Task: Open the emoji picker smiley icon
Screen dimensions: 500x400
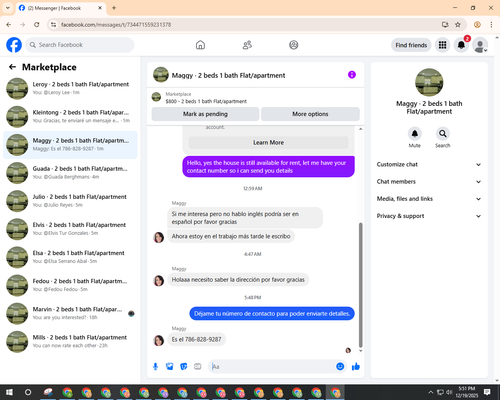Action: coord(340,366)
